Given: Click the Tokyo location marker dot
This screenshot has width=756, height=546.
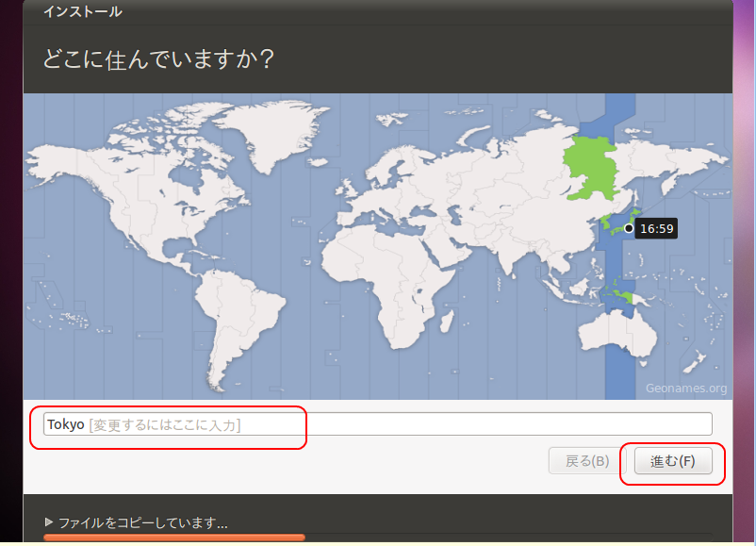Looking at the screenshot, I should click(629, 228).
